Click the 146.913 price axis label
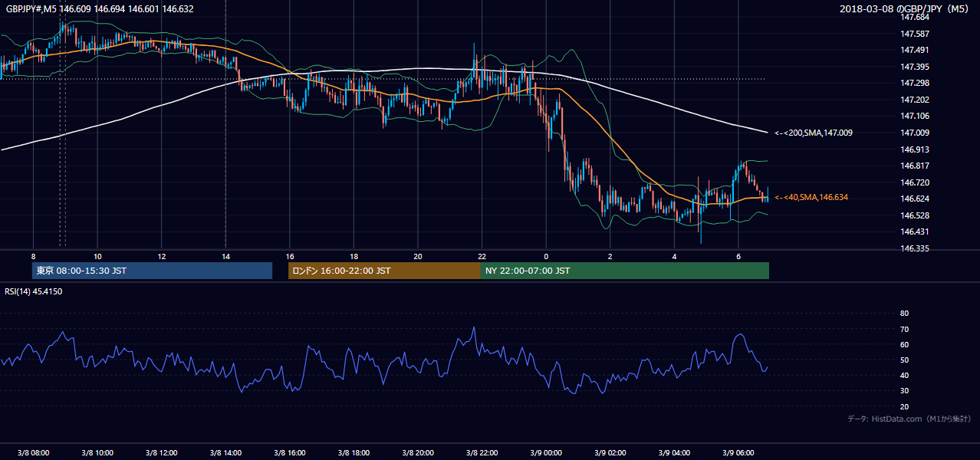 click(914, 149)
